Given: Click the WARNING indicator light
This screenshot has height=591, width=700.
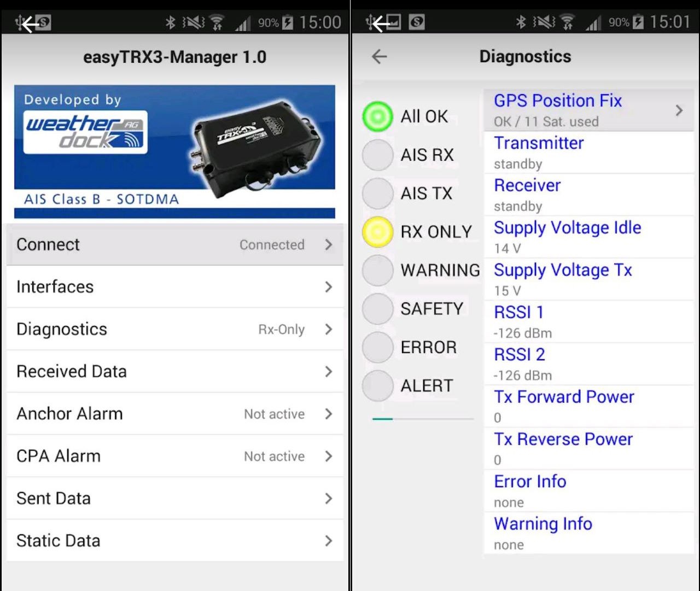Looking at the screenshot, I should (x=377, y=270).
